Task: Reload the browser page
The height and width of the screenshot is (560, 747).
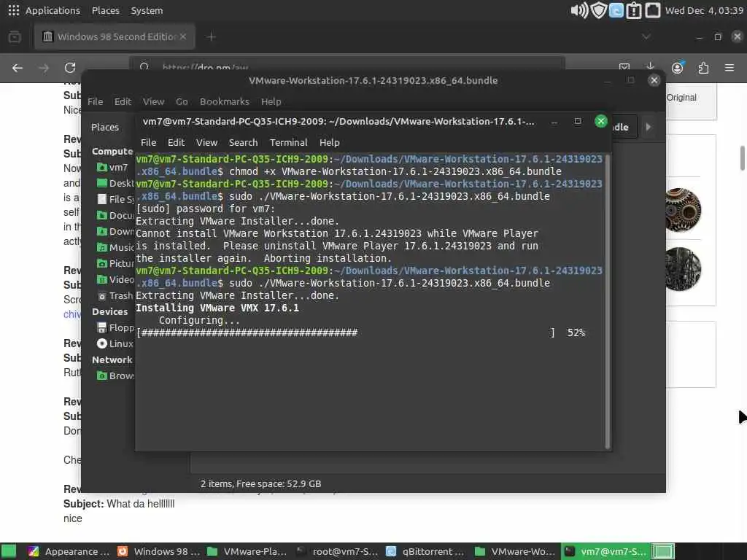Action: (70, 68)
